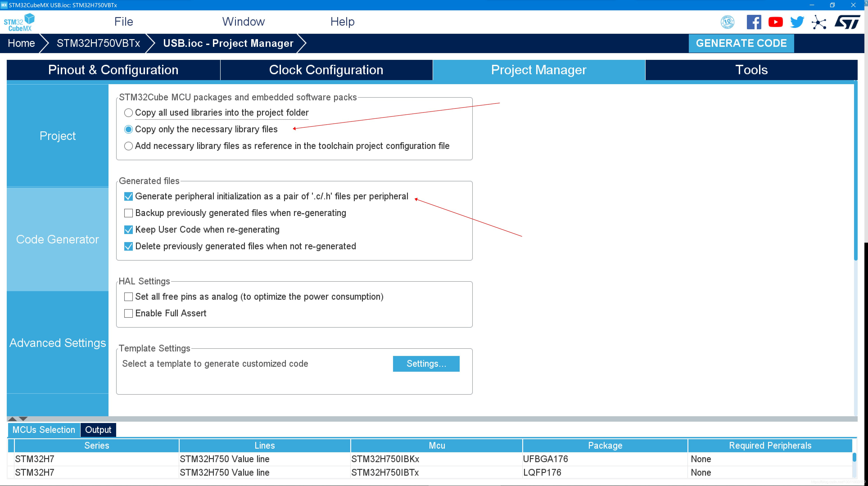Open the Help menu
The image size is (868, 486).
(x=342, y=22)
